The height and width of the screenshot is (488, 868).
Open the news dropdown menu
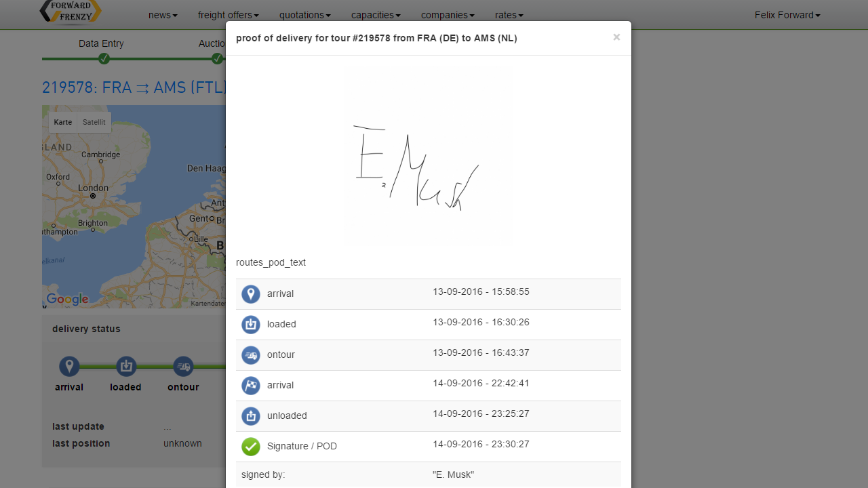click(163, 15)
